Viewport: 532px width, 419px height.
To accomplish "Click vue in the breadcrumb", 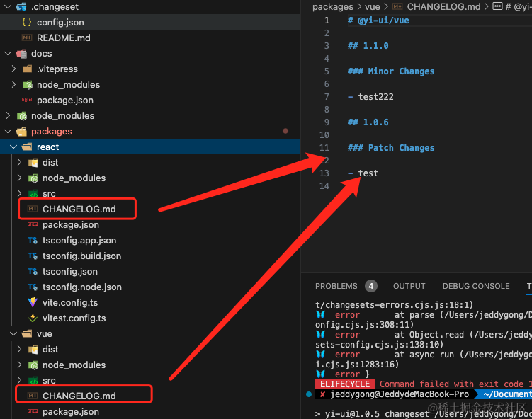I will [x=372, y=7].
